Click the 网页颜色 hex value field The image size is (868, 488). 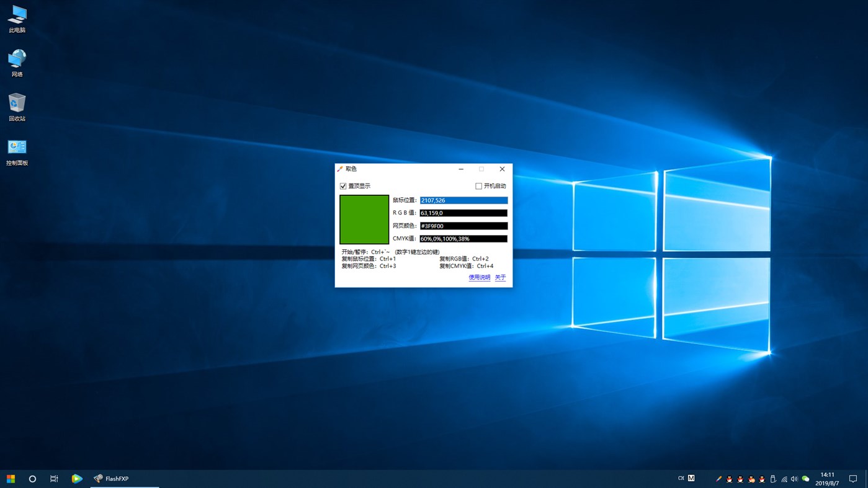pyautogui.click(x=463, y=226)
